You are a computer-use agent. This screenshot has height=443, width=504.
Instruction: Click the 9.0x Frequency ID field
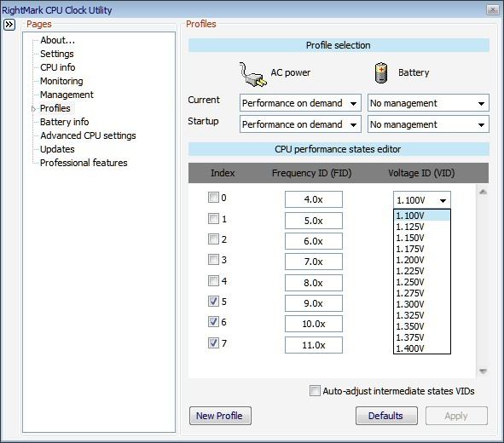(x=313, y=303)
